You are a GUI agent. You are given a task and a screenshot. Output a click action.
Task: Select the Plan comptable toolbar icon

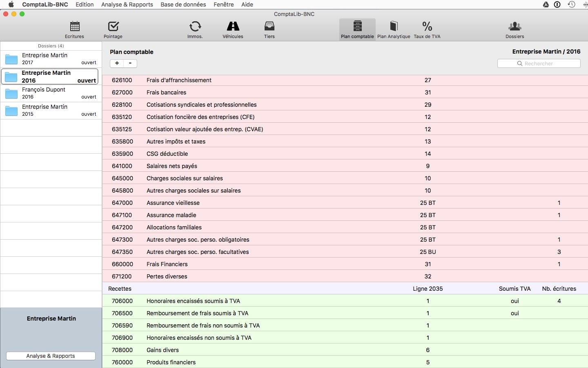tap(357, 29)
